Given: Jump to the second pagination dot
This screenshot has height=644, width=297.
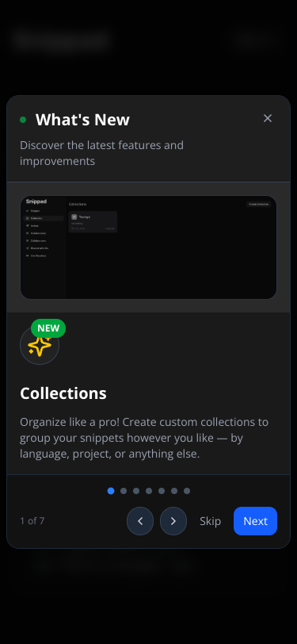Looking at the screenshot, I should (x=124, y=491).
